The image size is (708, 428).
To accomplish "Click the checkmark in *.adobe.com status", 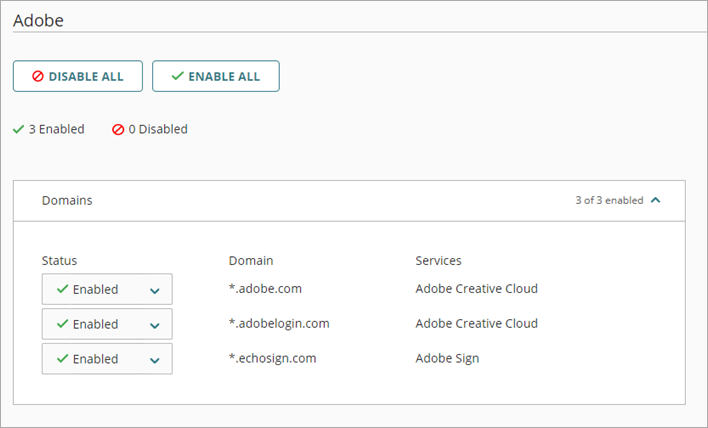I will [x=62, y=289].
